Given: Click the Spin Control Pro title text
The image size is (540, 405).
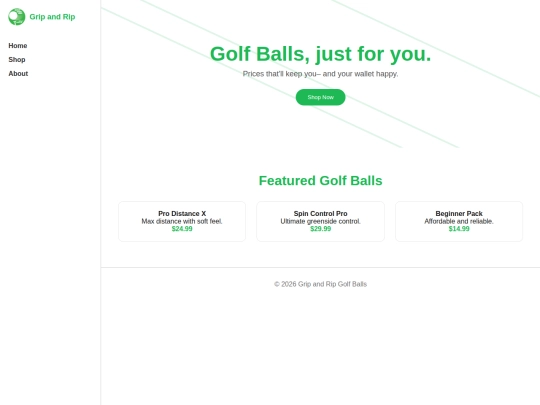Looking at the screenshot, I should click(320, 214).
